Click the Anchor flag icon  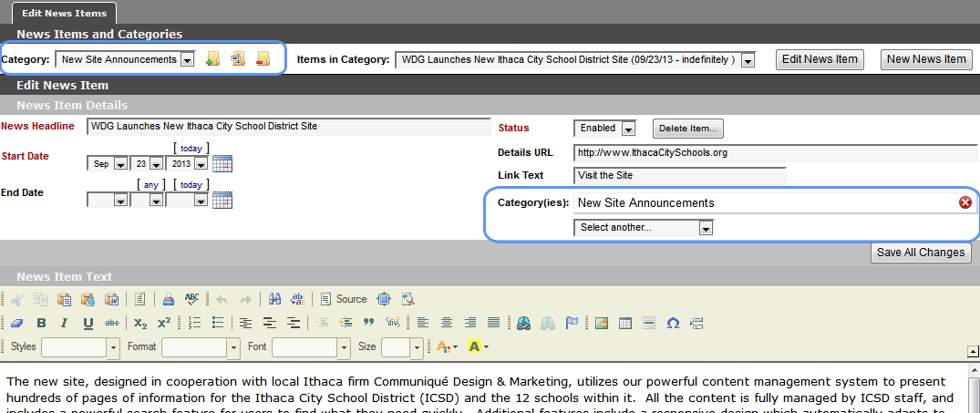(572, 323)
